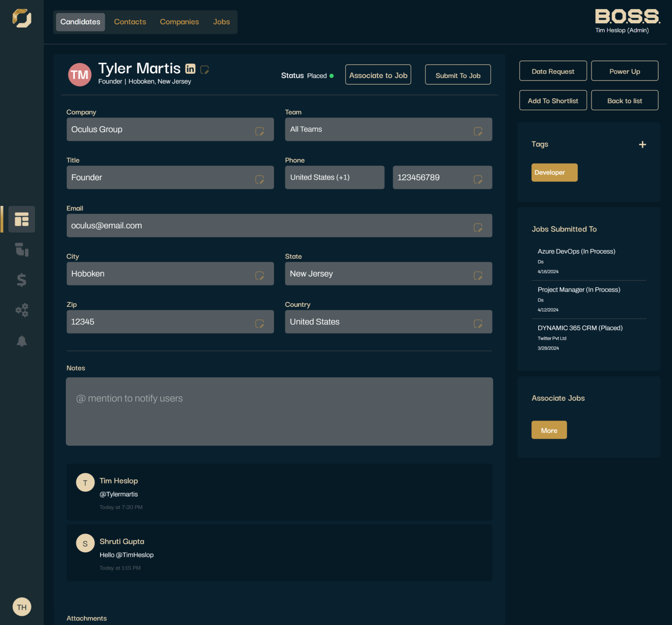Click the BOSS logo icon top-left
Viewport: 672px width, 625px height.
point(22,18)
